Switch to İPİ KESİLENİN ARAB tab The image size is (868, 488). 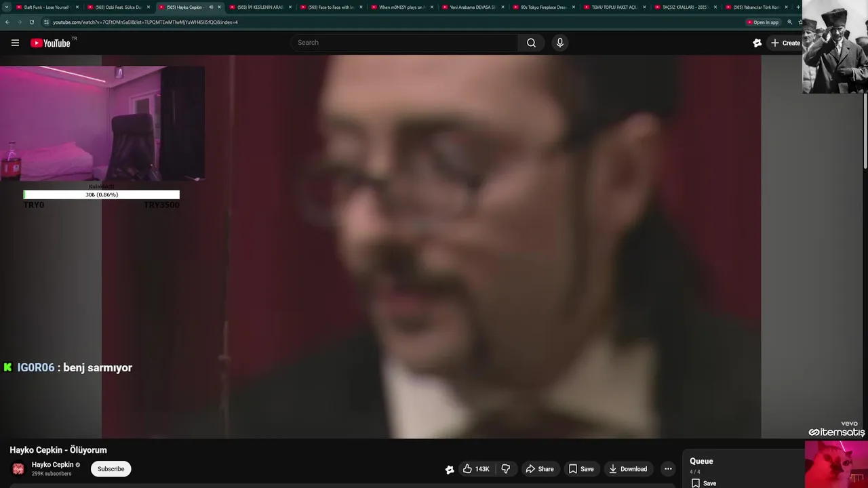[259, 7]
